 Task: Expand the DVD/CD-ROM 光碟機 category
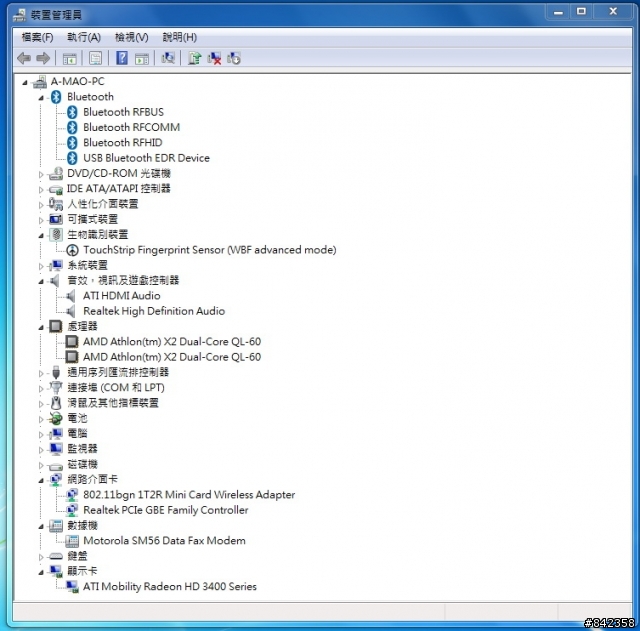[x=41, y=174]
